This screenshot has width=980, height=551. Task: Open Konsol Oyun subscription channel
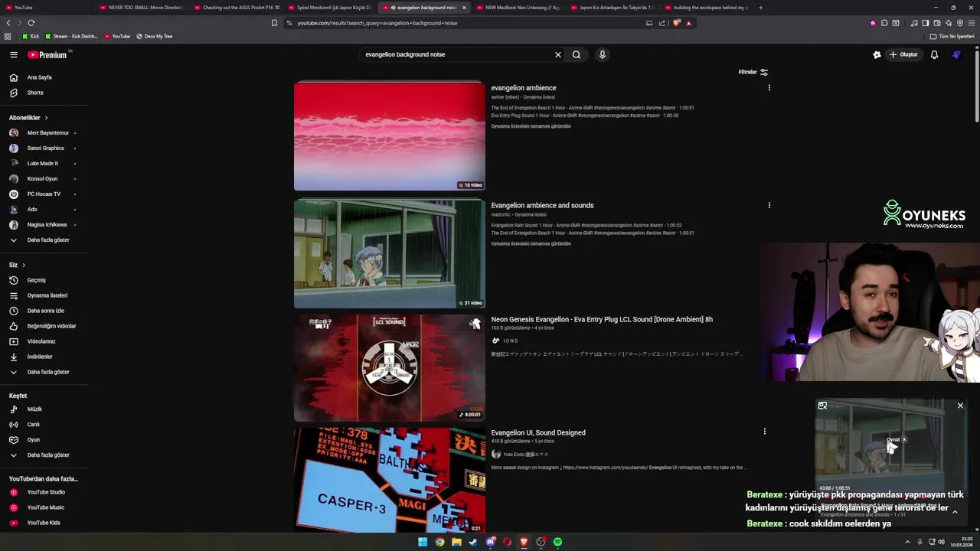44,178
